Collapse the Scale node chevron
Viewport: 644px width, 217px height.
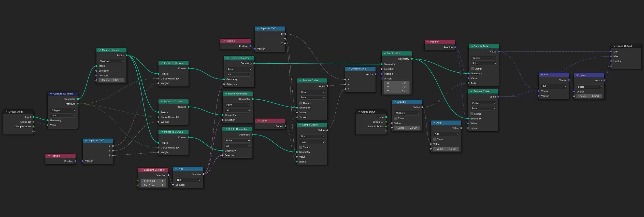(577, 75)
